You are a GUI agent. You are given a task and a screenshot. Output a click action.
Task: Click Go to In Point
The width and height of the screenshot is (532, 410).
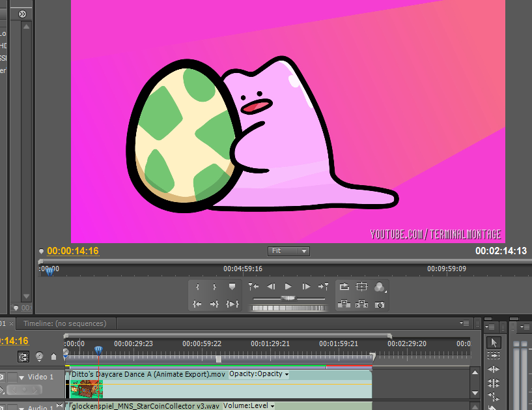coord(197,304)
